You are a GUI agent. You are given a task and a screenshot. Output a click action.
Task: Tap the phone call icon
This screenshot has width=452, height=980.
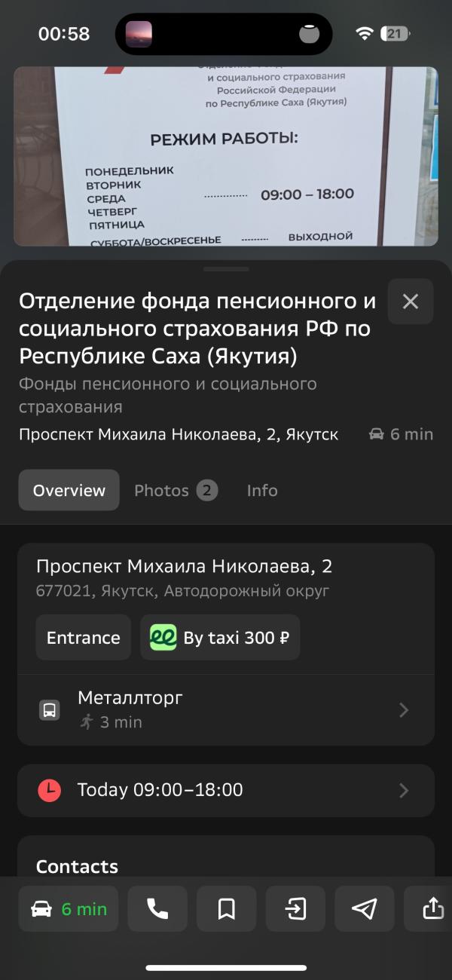click(157, 909)
